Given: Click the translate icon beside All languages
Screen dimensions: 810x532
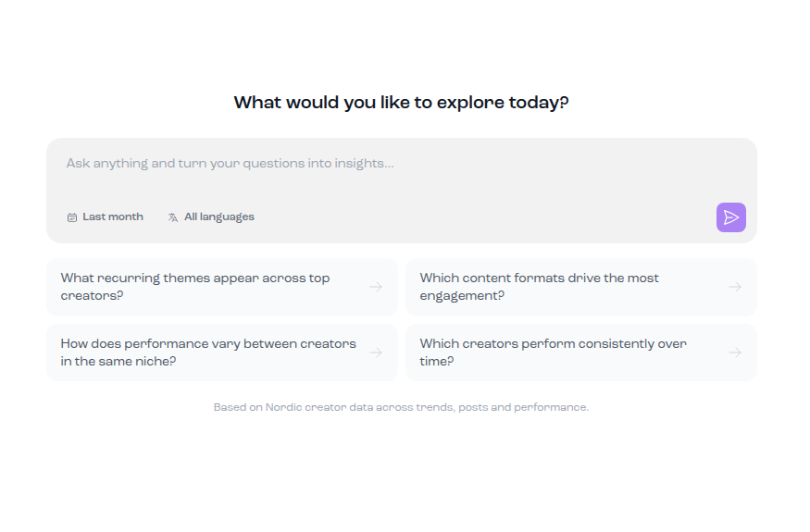Looking at the screenshot, I should [173, 217].
